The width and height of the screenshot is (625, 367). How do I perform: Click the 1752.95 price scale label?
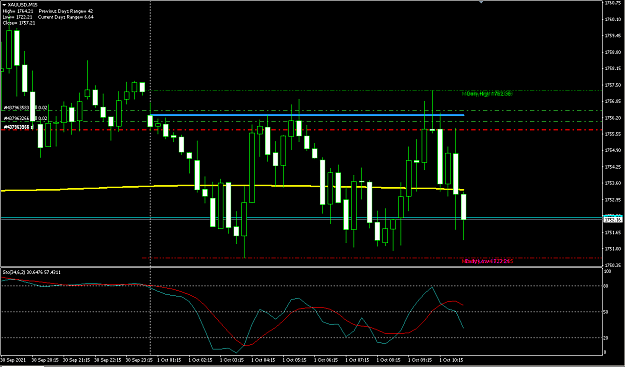tap(613, 200)
